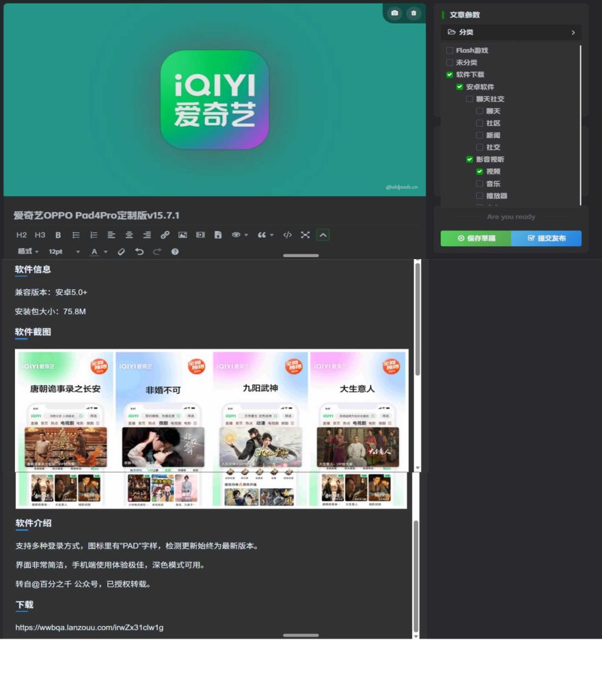Viewport: 602px width, 700px height.
Task: Open the source code view
Action: pyautogui.click(x=288, y=235)
